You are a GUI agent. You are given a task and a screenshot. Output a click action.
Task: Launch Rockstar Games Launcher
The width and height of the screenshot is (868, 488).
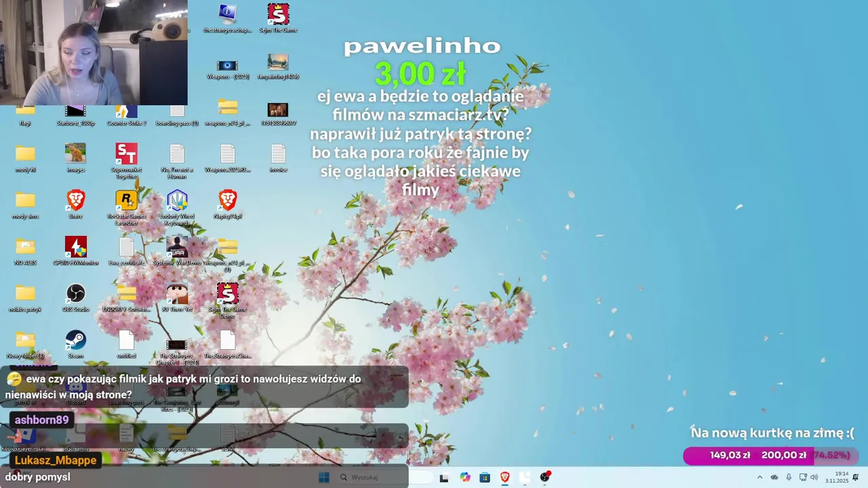point(126,207)
